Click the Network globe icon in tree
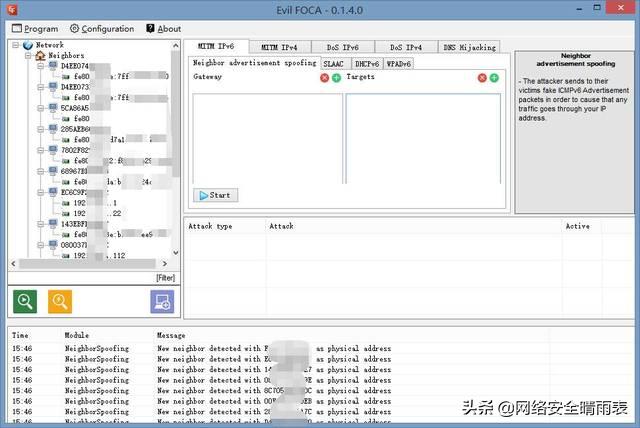 [28, 45]
